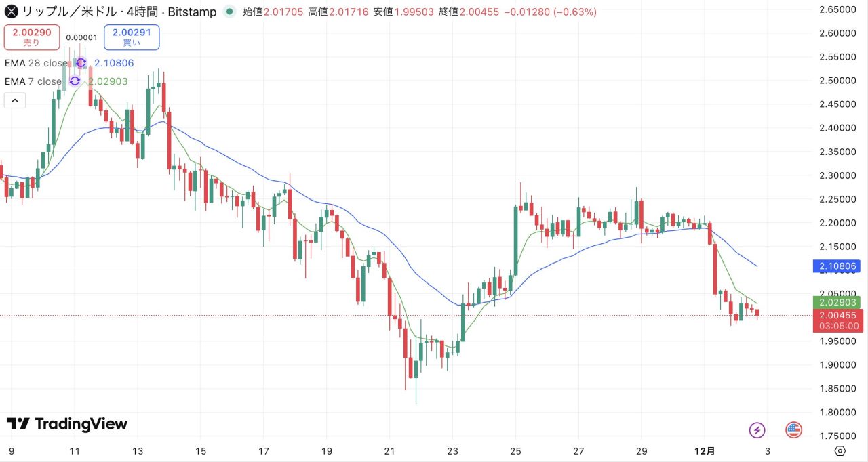
Task: Click the XRP symbol logo icon
Action: tap(10, 12)
